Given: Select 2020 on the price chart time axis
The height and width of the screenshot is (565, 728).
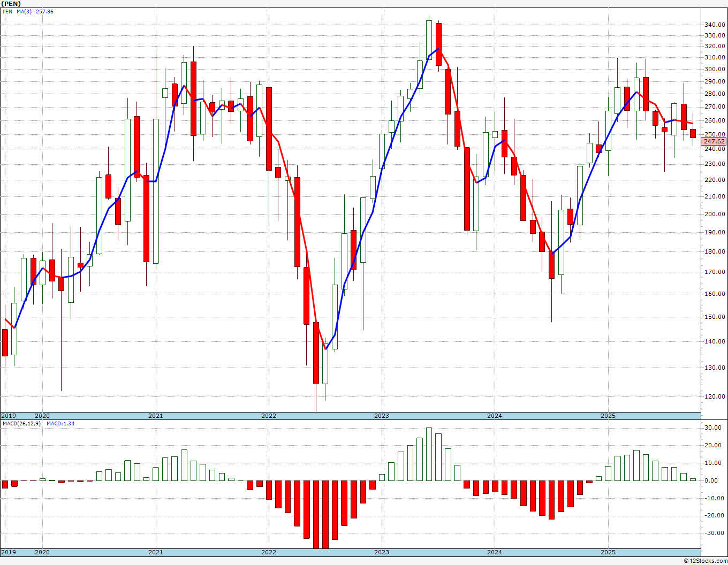Looking at the screenshot, I should click(x=42, y=416).
